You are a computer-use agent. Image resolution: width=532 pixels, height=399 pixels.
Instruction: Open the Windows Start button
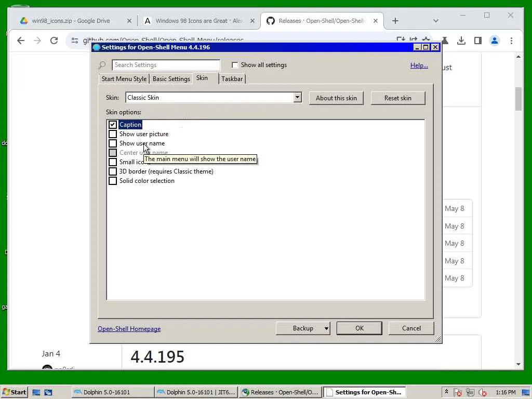pos(14,392)
